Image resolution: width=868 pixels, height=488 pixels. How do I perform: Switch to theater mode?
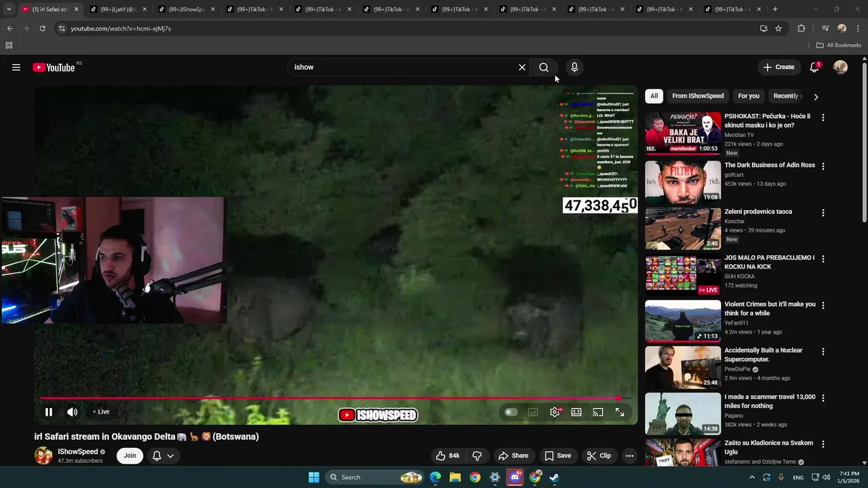[576, 412]
